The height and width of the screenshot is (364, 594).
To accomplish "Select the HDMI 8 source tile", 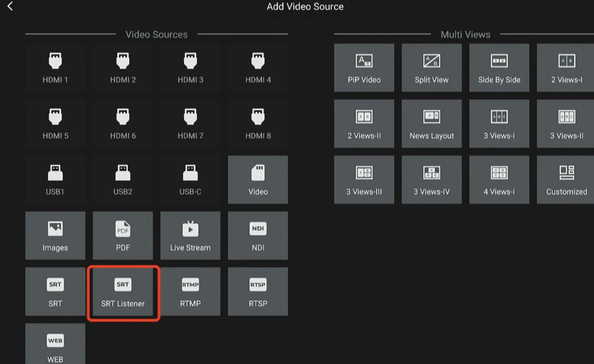I will [x=258, y=124].
